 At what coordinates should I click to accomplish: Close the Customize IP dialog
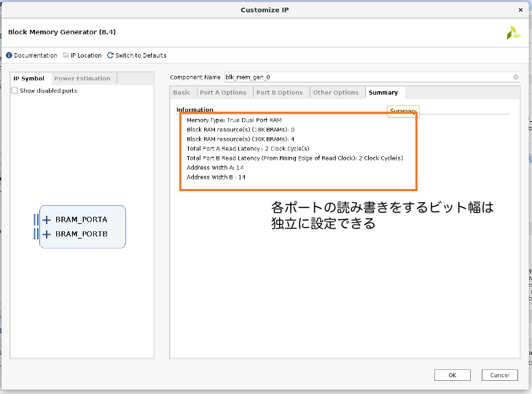(x=520, y=9)
